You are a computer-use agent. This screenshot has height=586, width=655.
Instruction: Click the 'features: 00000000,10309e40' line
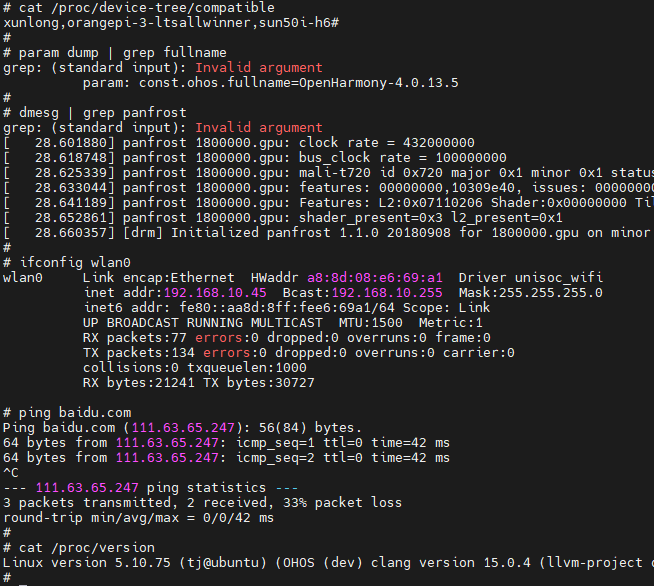coord(328,188)
